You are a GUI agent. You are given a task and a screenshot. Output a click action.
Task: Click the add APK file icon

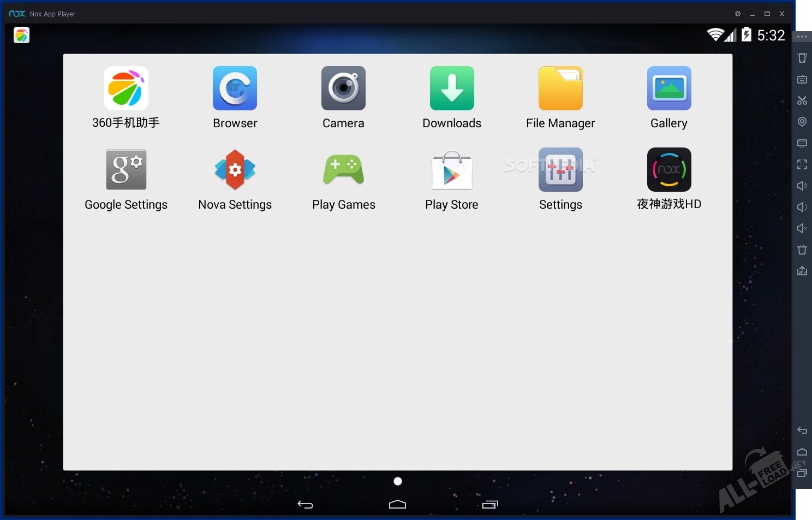802,271
